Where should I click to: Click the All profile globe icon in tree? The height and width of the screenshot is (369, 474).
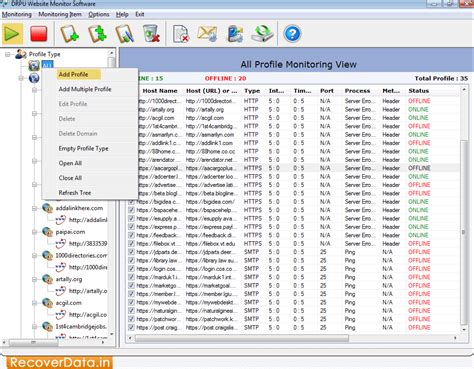[x=34, y=65]
